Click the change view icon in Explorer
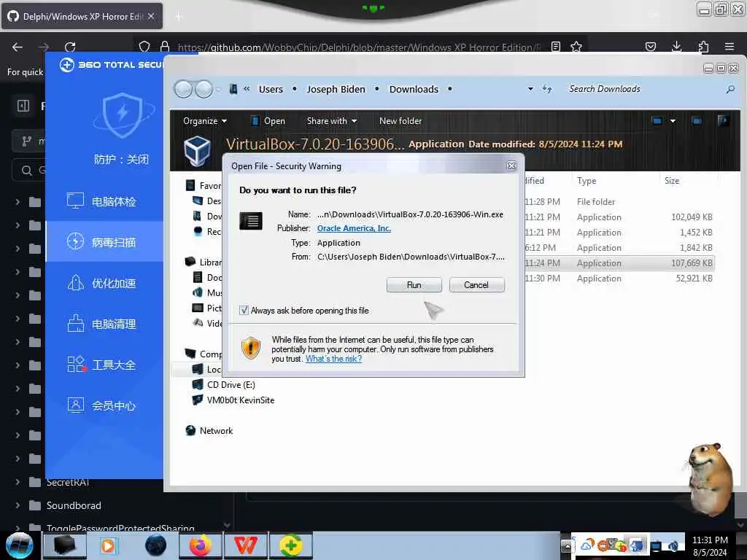The height and width of the screenshot is (560, 747). (x=657, y=121)
